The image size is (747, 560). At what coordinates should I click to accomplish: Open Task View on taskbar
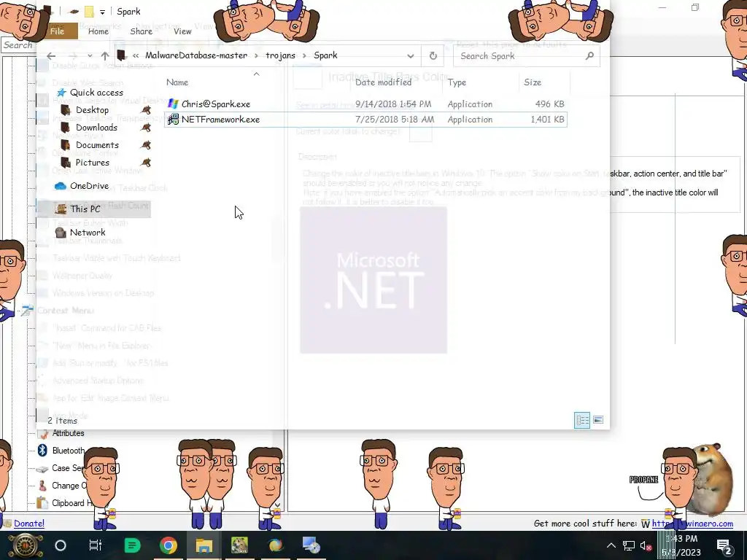coord(96,545)
